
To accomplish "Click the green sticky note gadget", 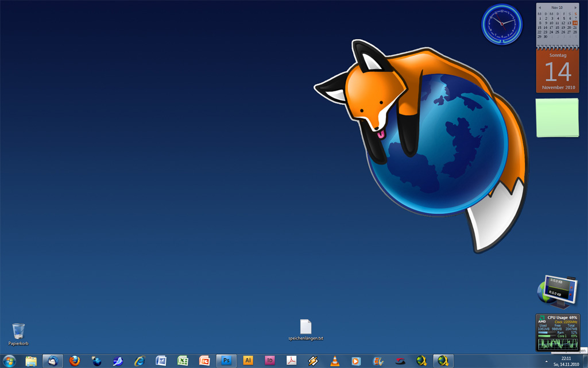I will tap(557, 117).
